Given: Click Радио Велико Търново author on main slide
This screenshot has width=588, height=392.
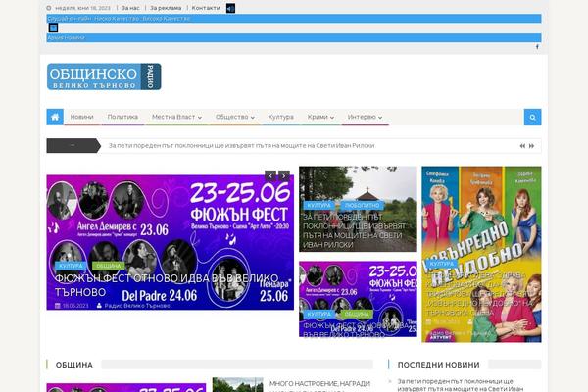Looking at the screenshot, I should (x=137, y=306).
